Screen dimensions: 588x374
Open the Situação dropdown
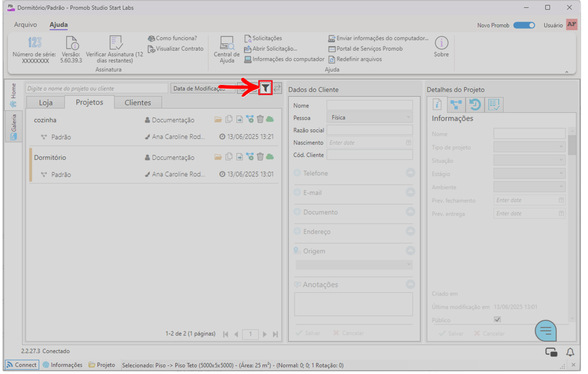[x=529, y=160]
